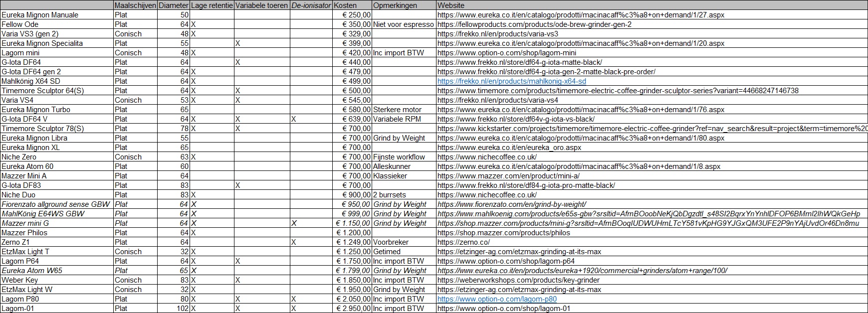The image size is (868, 313).
Task: Click the 'Variabele RPM' remark cell
Action: 405,119
